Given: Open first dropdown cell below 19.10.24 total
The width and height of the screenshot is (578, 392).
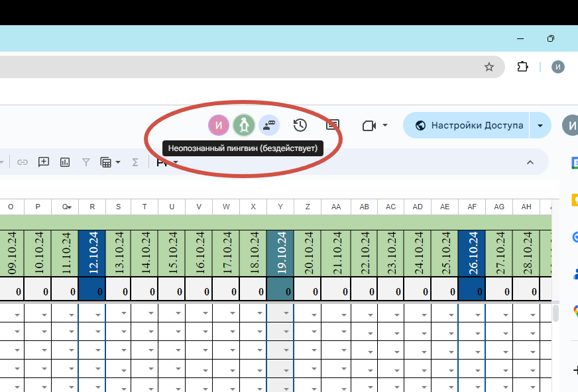Looking at the screenshot, I should 286,314.
